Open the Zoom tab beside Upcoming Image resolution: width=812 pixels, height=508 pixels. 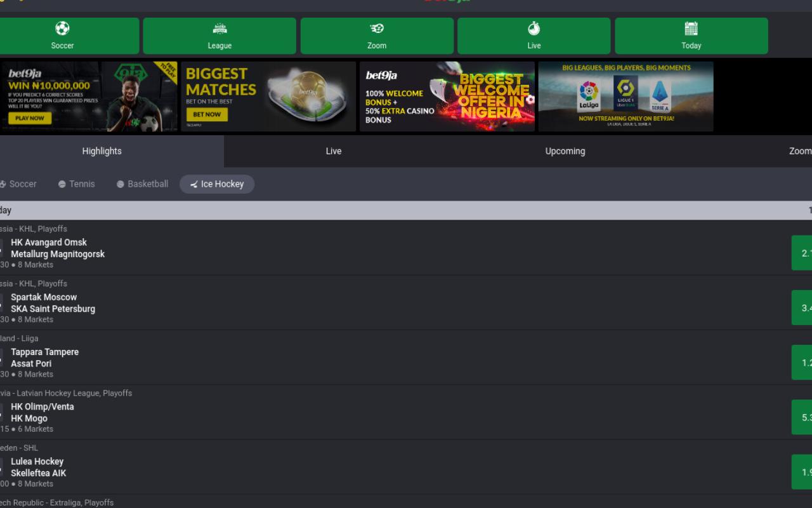[800, 151]
